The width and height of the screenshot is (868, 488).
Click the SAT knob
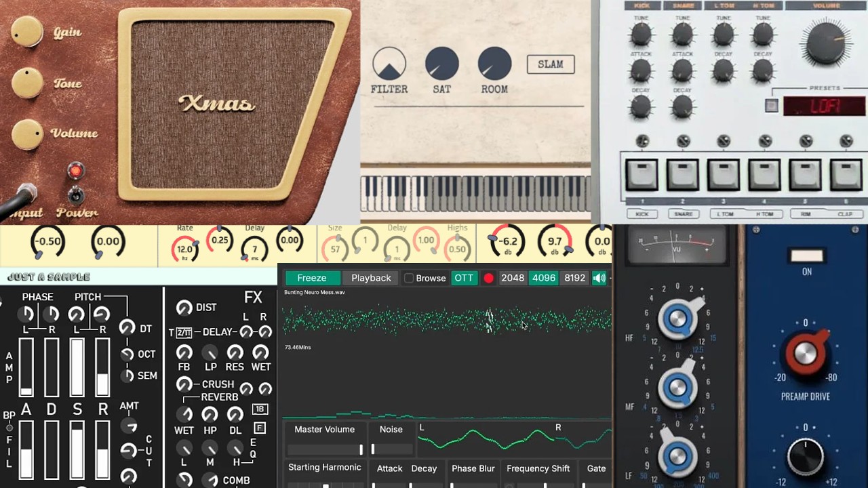442,64
